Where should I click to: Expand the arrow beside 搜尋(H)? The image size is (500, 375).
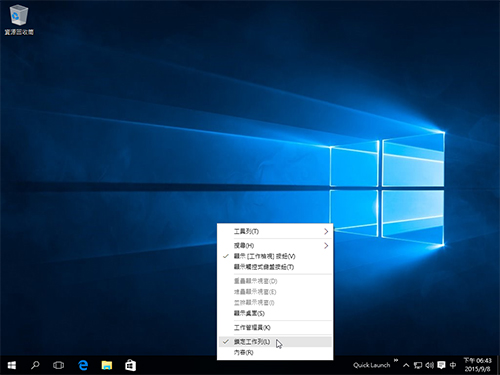(326, 246)
